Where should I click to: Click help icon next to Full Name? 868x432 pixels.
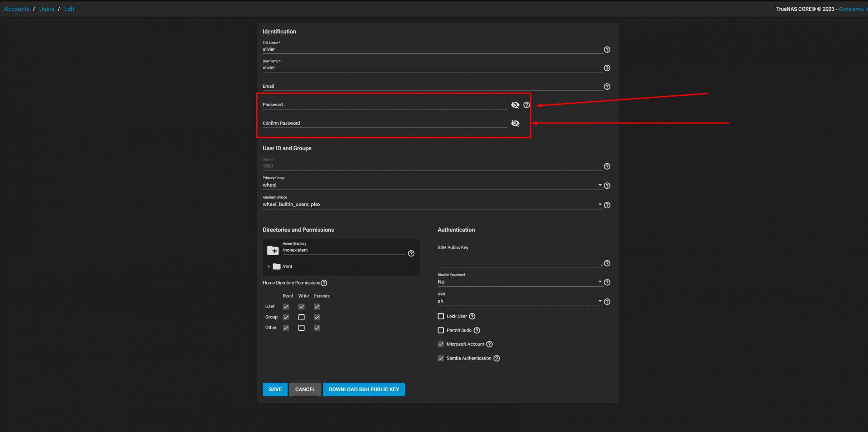point(607,50)
